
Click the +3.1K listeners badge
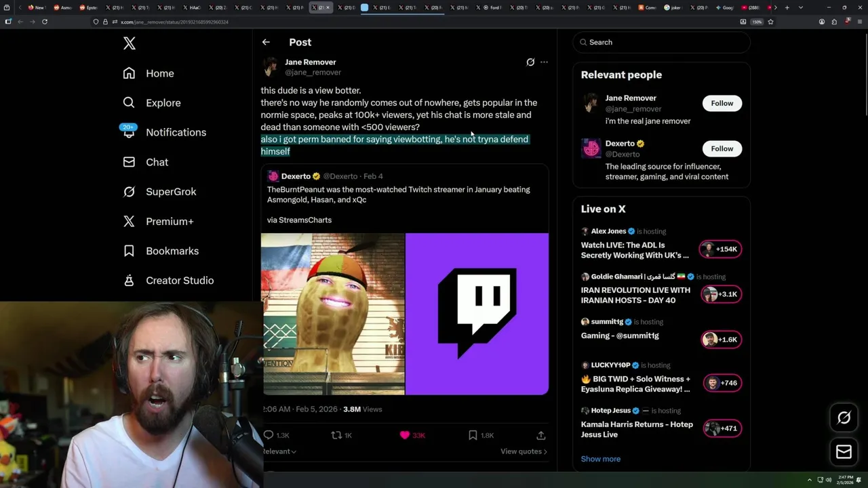tap(720, 294)
